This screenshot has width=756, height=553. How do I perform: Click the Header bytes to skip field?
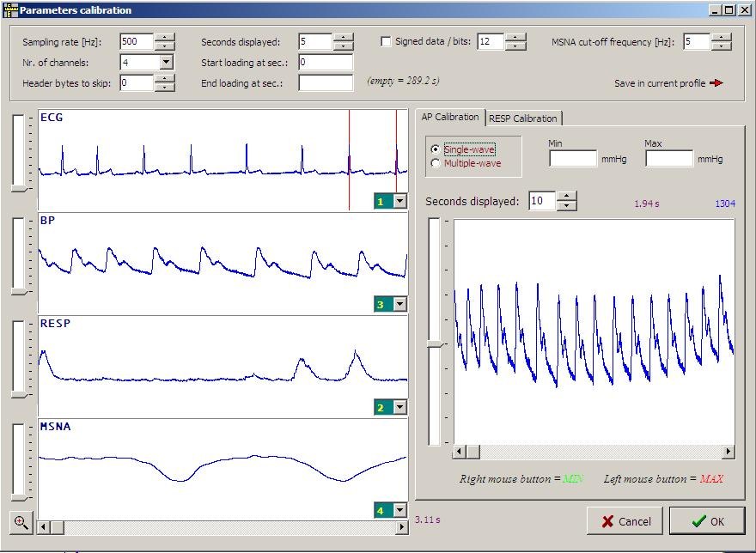(137, 82)
